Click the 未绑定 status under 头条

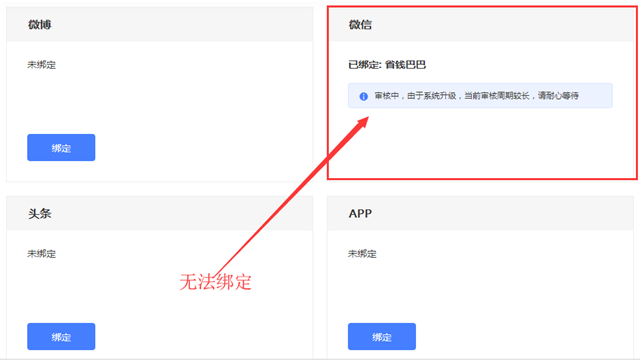42,254
